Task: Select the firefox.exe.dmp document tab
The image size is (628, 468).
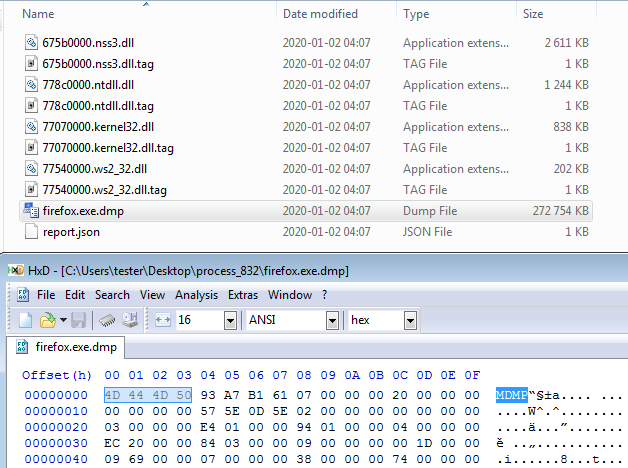Action: [x=66, y=347]
